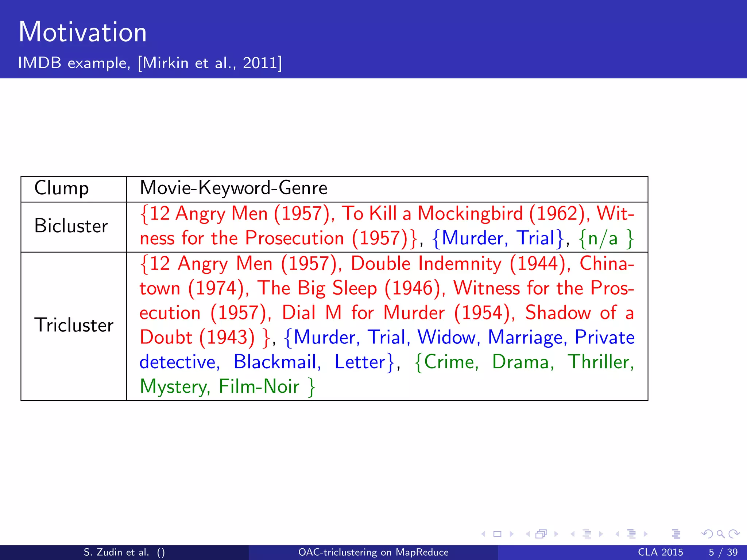The width and height of the screenshot is (747, 560).
Task: Click author name S. Zudin et al.
Action: (x=116, y=552)
